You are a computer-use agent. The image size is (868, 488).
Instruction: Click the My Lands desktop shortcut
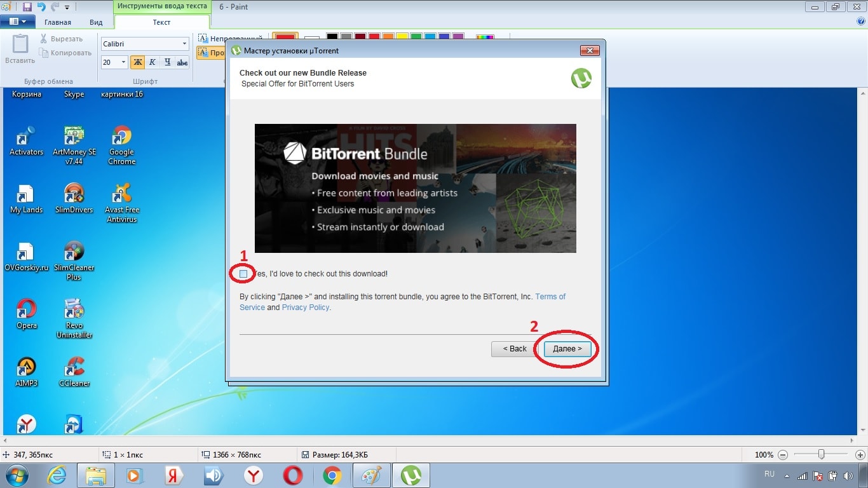[x=26, y=200]
